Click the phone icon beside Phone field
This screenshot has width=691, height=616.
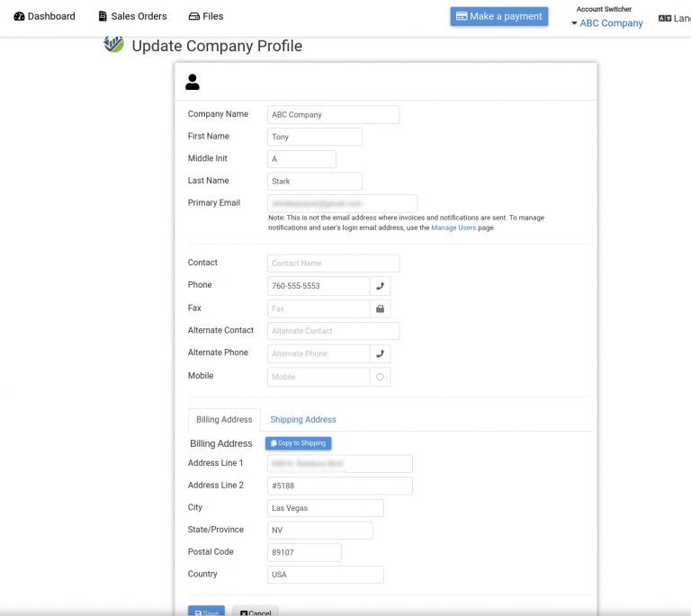(x=380, y=286)
